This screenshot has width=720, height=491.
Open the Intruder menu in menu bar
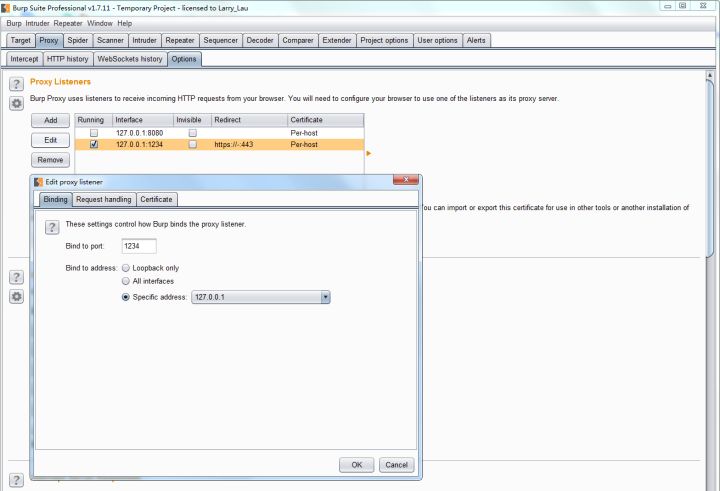click(37, 23)
